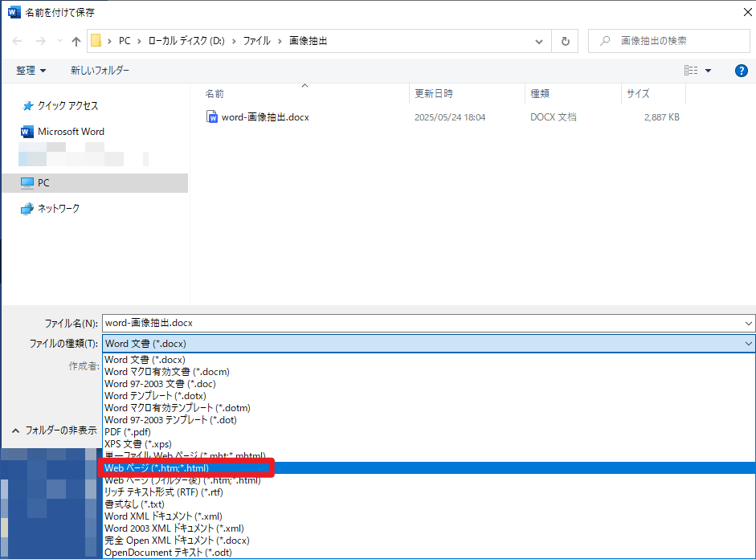Click the search magnifier icon
Viewport: 756px width, 559px height.
[x=605, y=41]
